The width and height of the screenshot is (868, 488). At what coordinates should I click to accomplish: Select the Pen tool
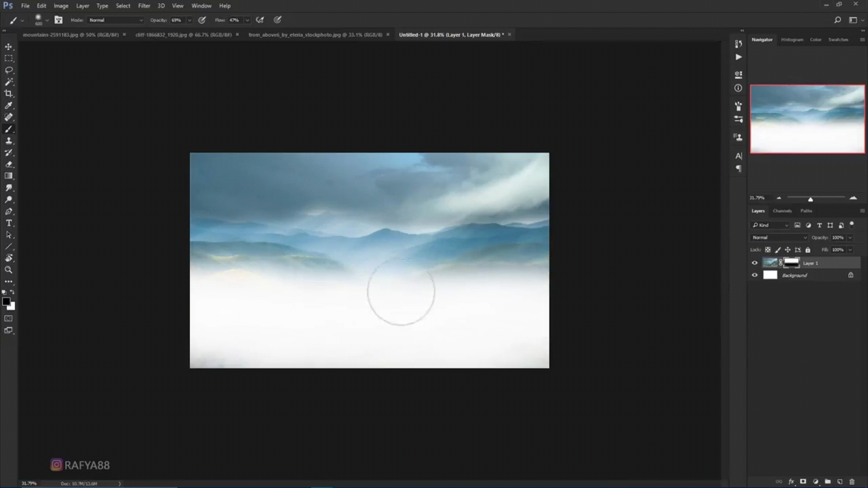pyautogui.click(x=8, y=211)
